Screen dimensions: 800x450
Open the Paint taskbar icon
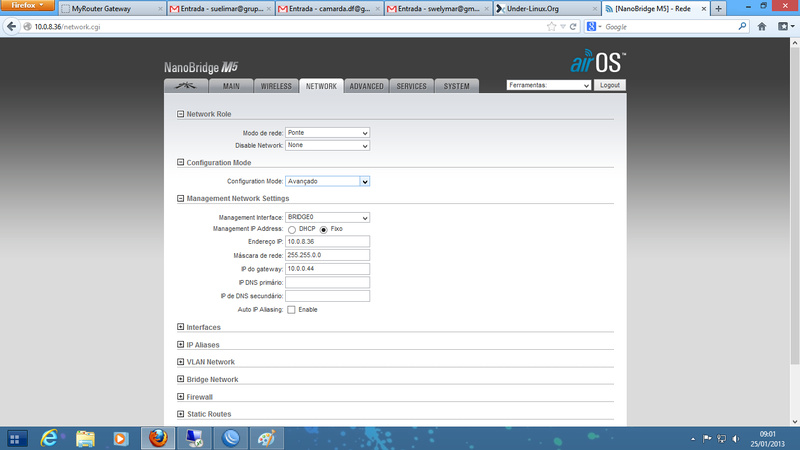pos(267,438)
